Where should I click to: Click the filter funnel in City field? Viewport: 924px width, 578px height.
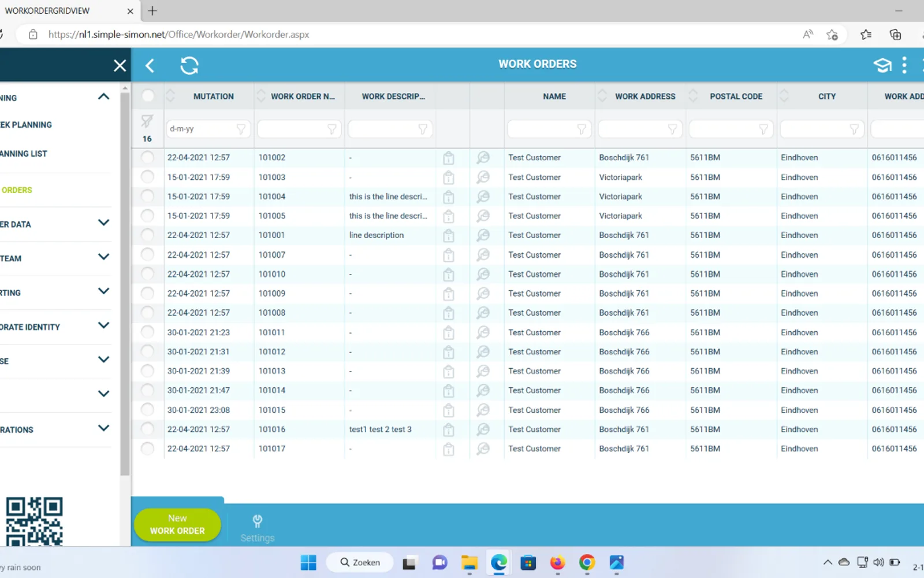854,129
